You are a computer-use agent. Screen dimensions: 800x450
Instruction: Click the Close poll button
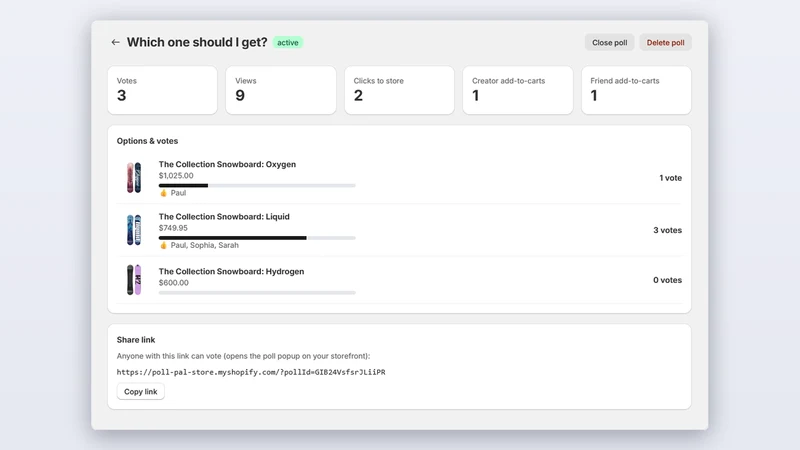[609, 42]
